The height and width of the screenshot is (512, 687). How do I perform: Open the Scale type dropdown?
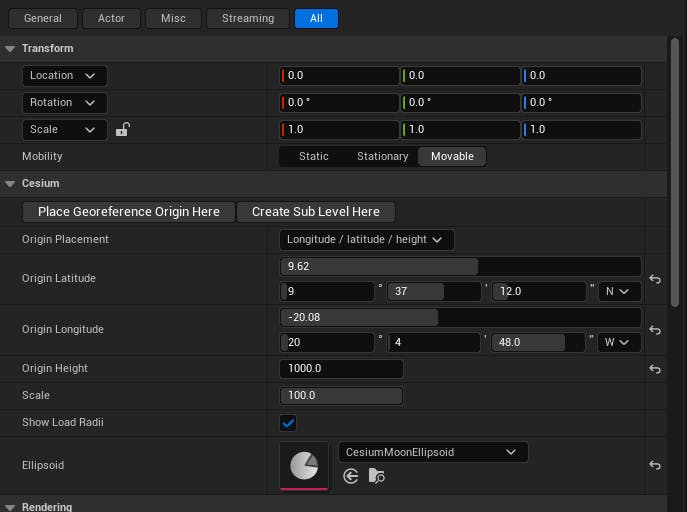(x=64, y=130)
